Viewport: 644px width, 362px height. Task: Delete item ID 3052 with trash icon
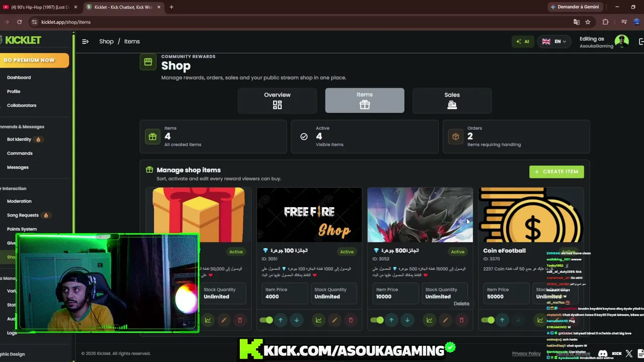(x=461, y=320)
